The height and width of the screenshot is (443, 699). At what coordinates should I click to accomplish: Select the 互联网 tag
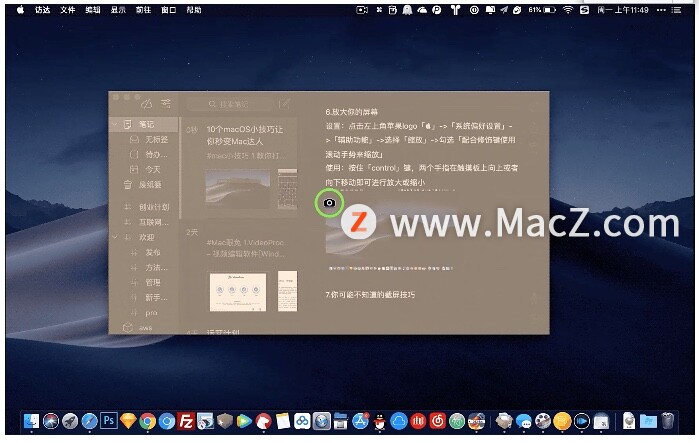[144, 222]
